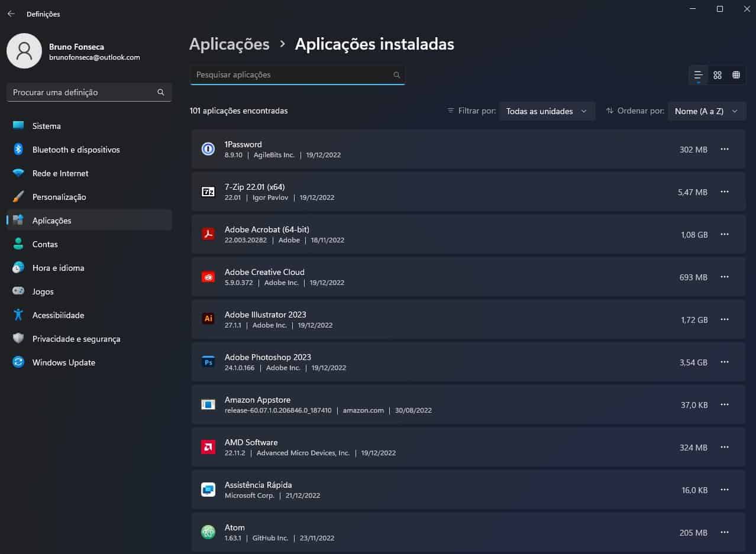The image size is (756, 554).
Task: Open more options for Atom
Action: point(725,532)
